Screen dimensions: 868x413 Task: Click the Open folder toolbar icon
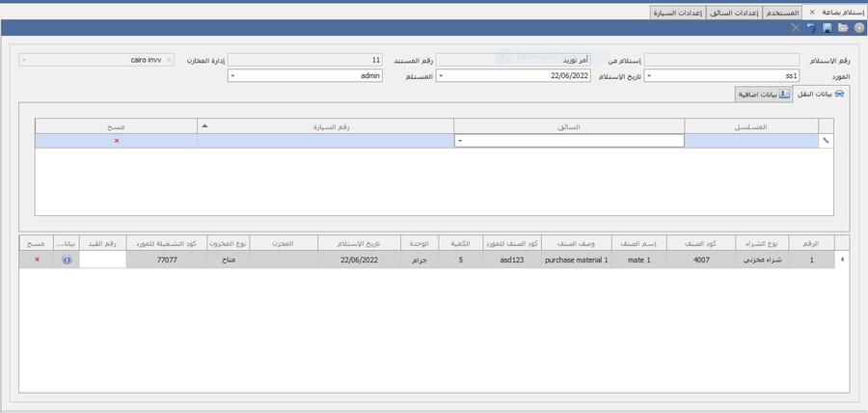pos(843,29)
